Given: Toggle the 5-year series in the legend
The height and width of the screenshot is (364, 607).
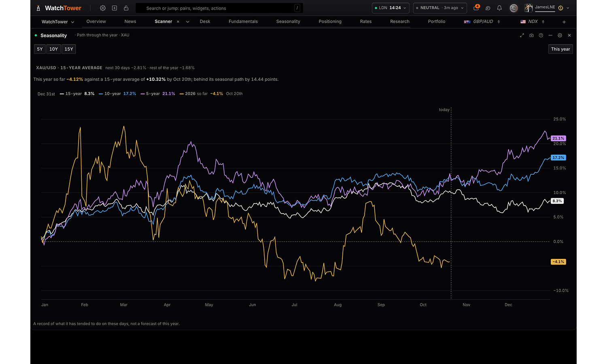Looking at the screenshot, I should [x=158, y=94].
